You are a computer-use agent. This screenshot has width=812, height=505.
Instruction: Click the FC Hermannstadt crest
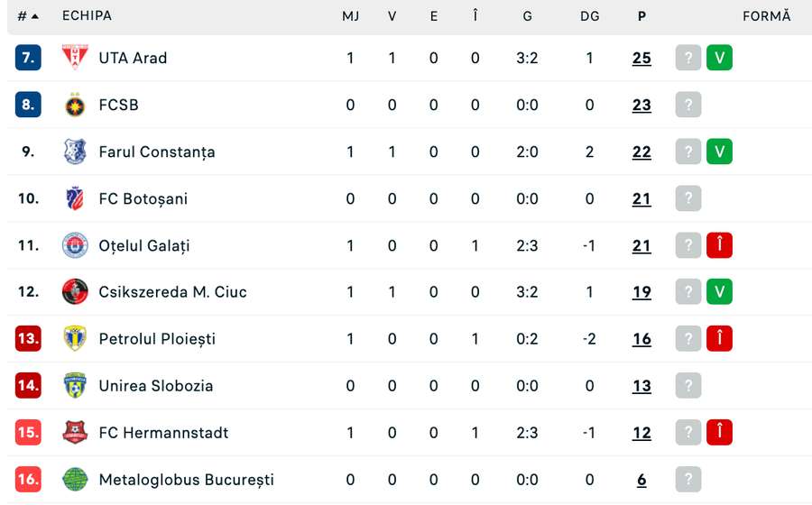pos(75,433)
